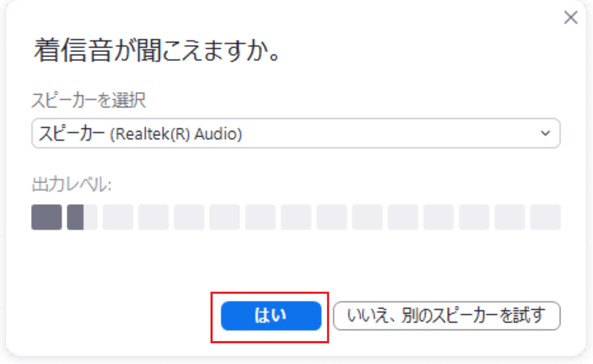Choose いいえ、別のスピーカーを試す button

pos(447,316)
